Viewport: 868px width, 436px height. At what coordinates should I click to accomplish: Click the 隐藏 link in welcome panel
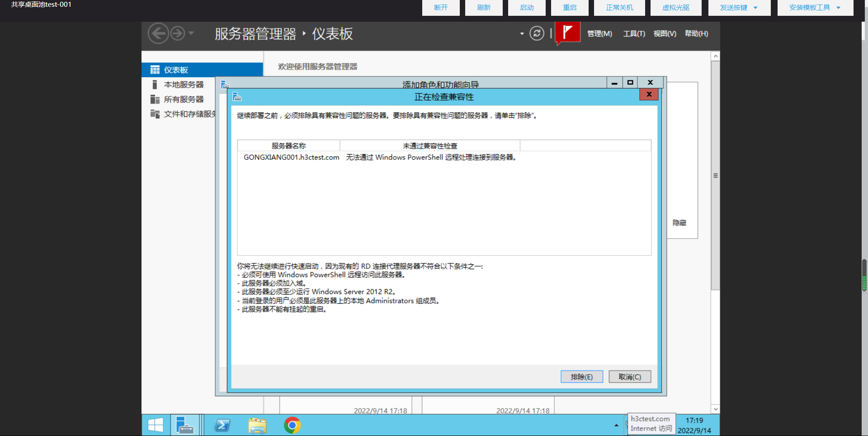679,223
